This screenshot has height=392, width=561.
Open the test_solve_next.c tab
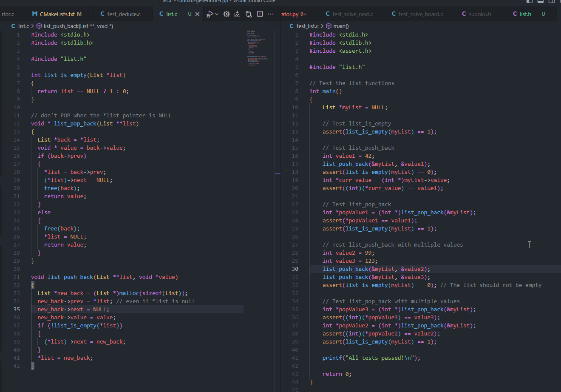[353, 14]
